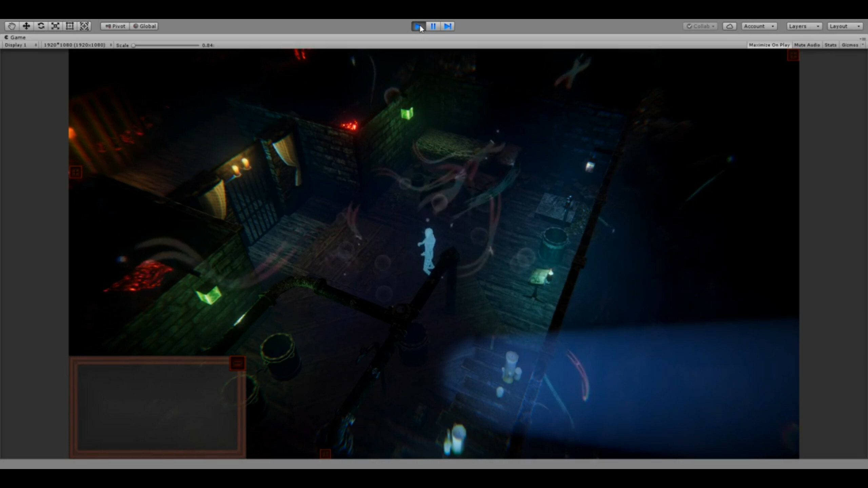Open the Account dropdown
Viewport: 868px width, 488px height.
(759, 26)
